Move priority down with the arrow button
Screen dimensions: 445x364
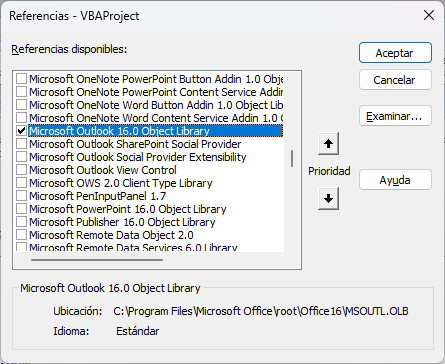(x=328, y=199)
